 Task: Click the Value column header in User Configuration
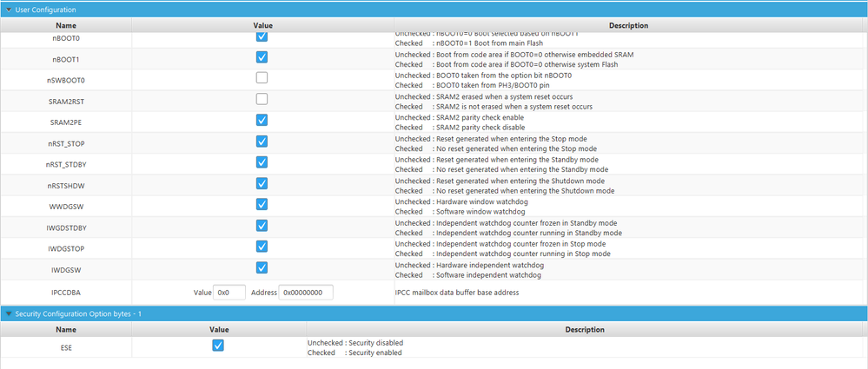[x=263, y=25]
